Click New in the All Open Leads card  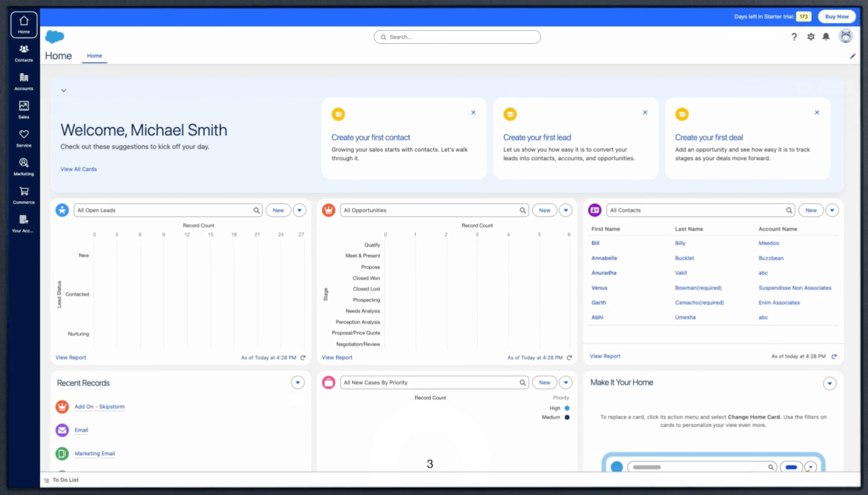278,210
